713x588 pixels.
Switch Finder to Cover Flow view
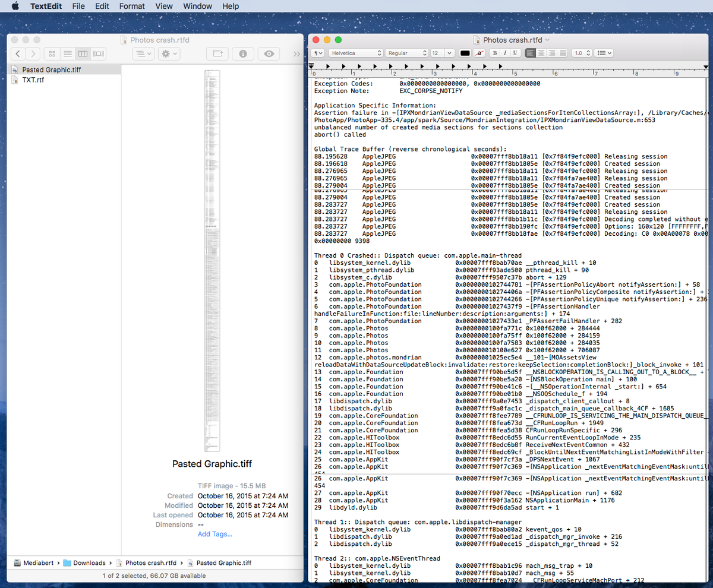tap(99, 53)
